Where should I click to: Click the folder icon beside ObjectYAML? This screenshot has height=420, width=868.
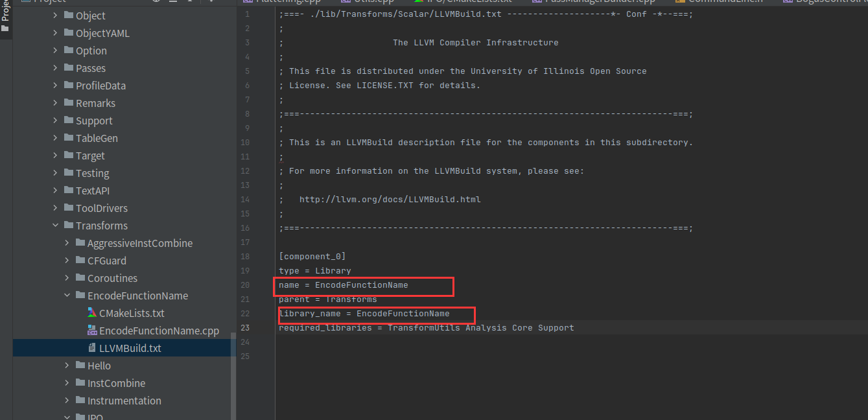[x=69, y=33]
